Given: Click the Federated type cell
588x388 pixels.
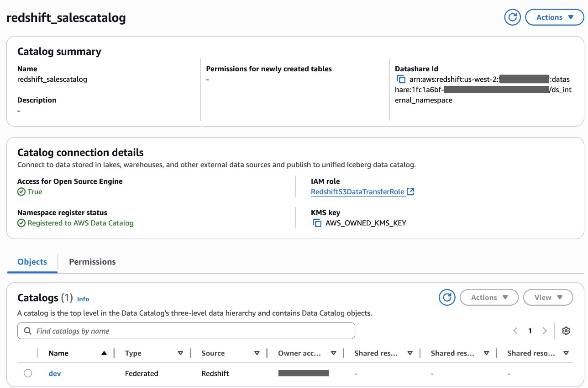Looking at the screenshot, I should [x=142, y=373].
